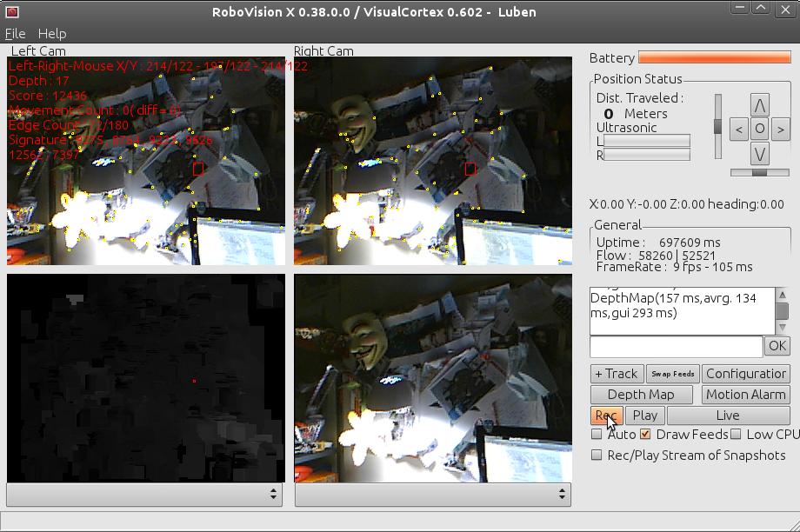
Task: Open the Help menu
Action: tap(52, 34)
